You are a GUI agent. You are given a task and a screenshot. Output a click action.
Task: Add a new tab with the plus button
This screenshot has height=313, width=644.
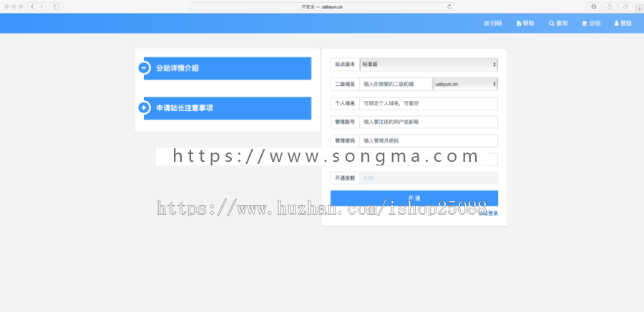(639, 8)
